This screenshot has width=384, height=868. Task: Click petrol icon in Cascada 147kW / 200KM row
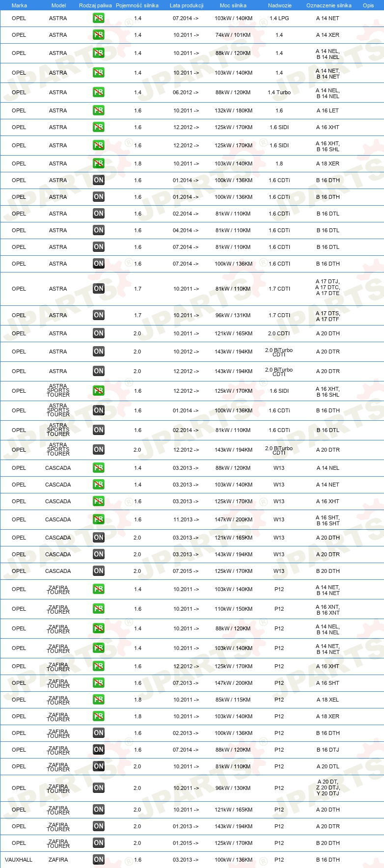(x=98, y=519)
